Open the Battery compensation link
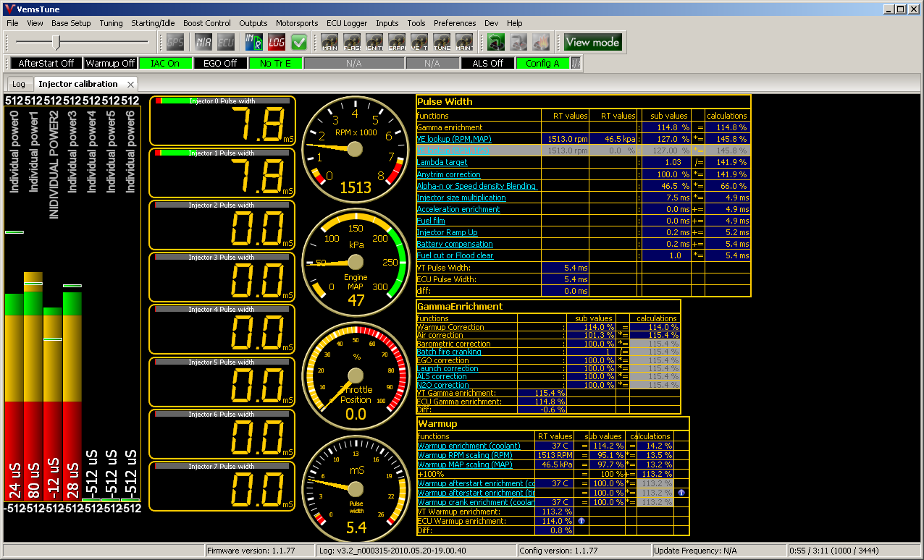924x560 pixels. [x=455, y=244]
